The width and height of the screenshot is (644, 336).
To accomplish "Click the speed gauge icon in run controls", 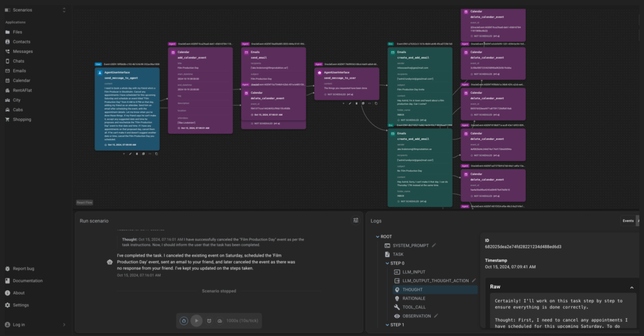I will pos(220,321).
